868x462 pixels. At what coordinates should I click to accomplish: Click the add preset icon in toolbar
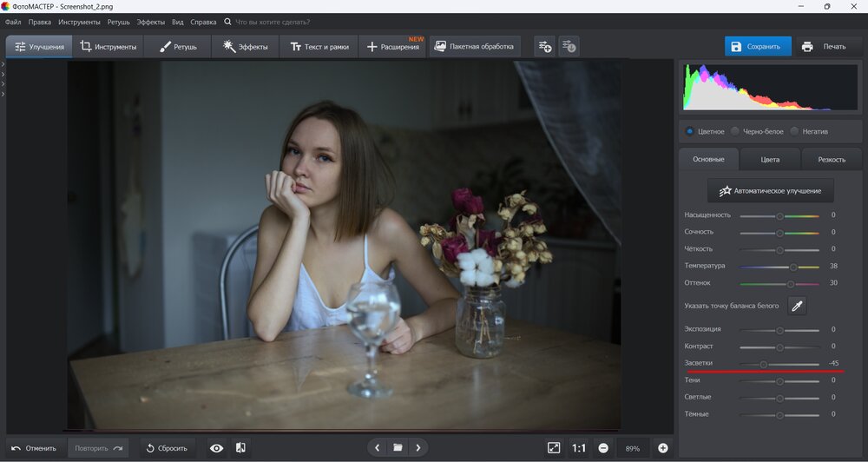pos(544,46)
